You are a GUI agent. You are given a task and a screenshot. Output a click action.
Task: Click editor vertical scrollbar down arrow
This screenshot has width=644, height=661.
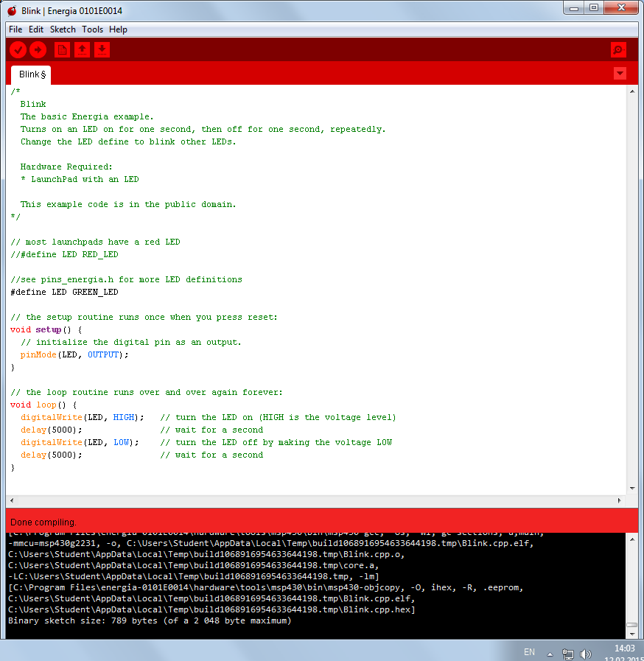click(x=632, y=488)
